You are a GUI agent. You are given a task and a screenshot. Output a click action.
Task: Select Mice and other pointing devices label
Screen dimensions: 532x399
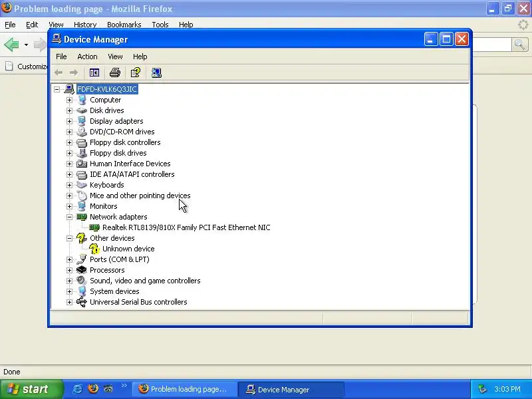[x=140, y=196]
